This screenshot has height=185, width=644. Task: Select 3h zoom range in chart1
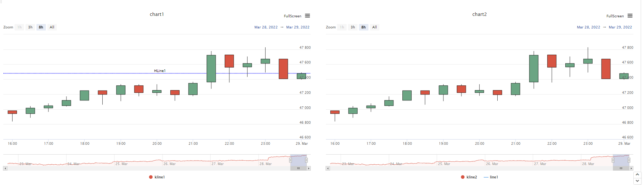point(30,27)
